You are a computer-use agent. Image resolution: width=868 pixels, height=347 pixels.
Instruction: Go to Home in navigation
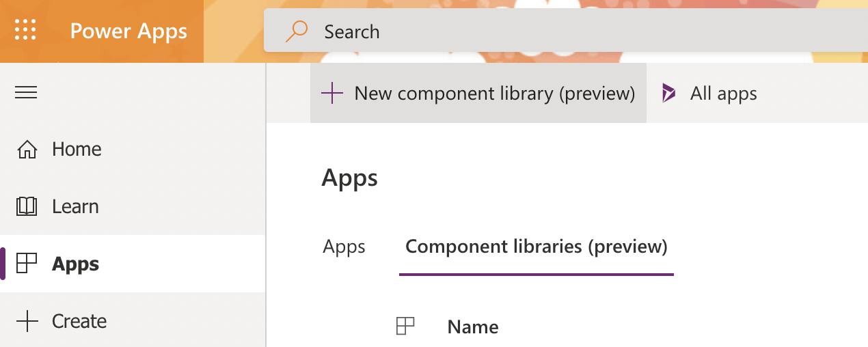click(77, 150)
